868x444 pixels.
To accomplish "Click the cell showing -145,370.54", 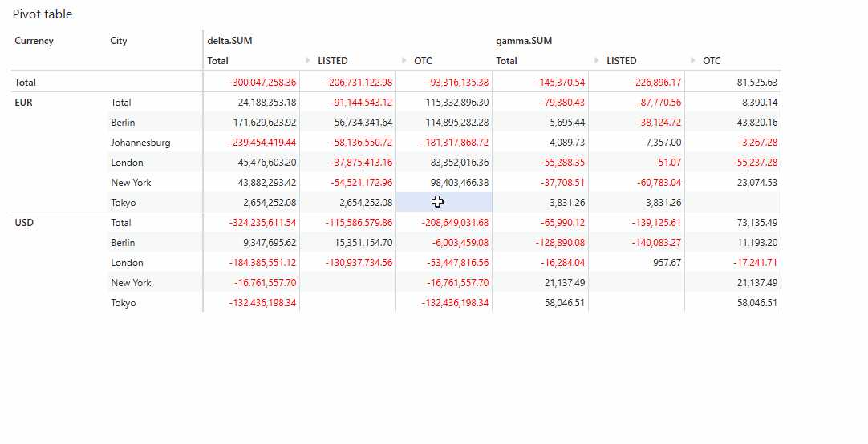I will pos(540,83).
